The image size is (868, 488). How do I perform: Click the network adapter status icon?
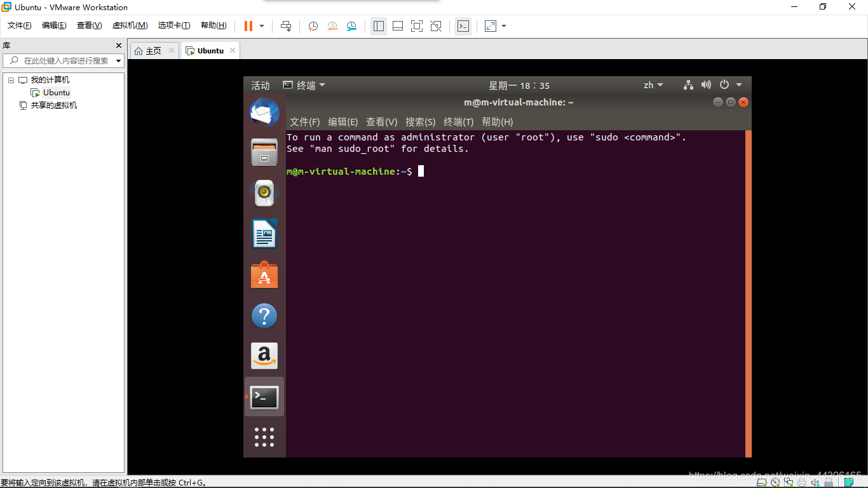(789, 482)
